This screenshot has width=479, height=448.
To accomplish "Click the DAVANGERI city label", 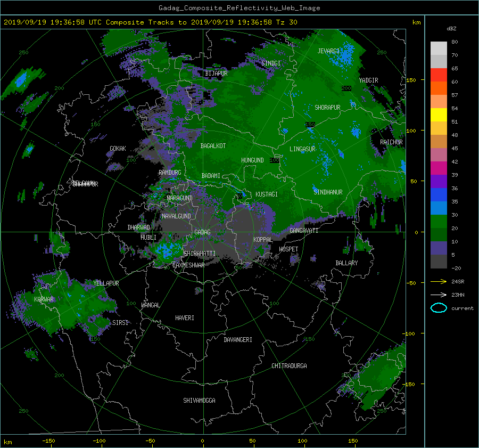I will [x=238, y=340].
